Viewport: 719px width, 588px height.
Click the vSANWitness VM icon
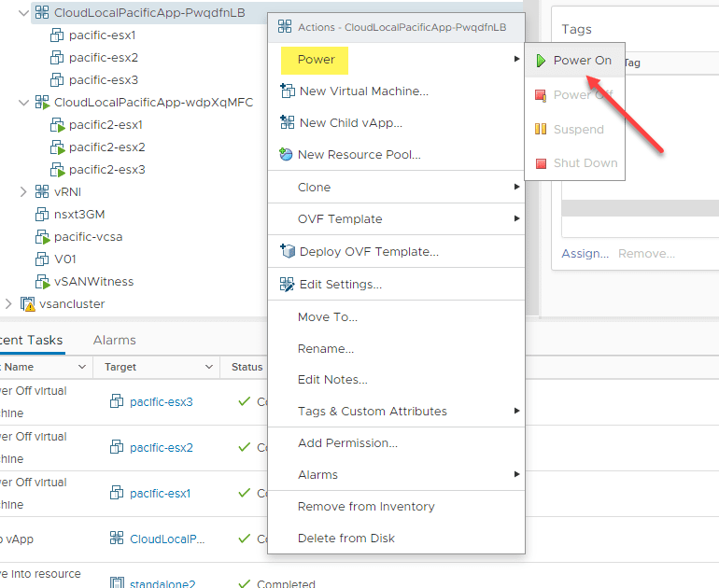coord(41,282)
